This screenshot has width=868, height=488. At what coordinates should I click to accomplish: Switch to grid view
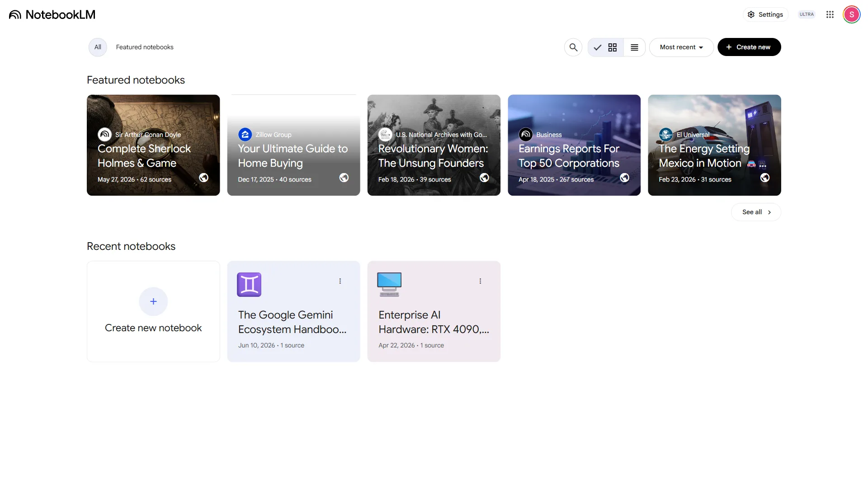(606, 47)
